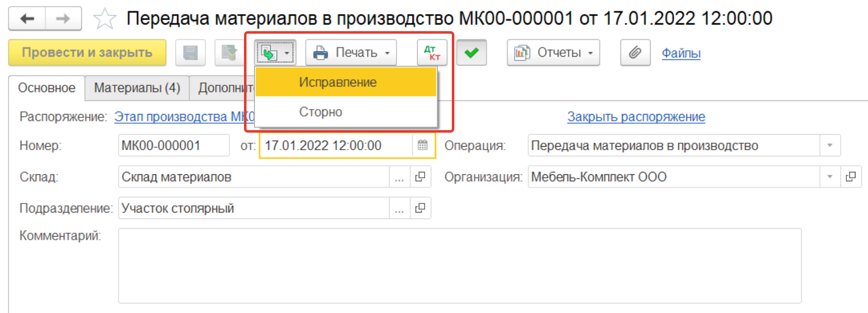Choose Сторно from the dropdown menu
This screenshot has width=868, height=313.
[346, 112]
